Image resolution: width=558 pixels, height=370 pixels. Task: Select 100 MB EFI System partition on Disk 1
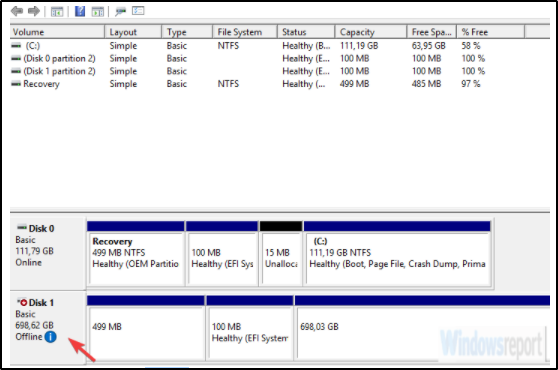[250, 327]
